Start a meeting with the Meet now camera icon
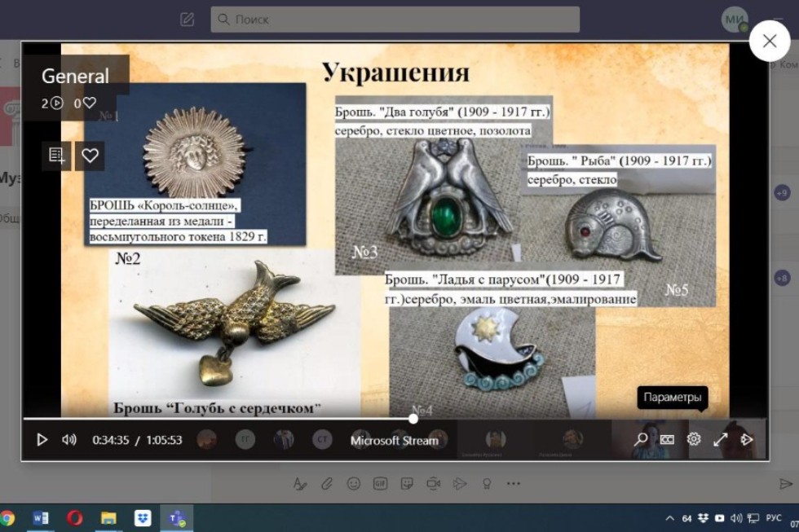 coord(433,483)
